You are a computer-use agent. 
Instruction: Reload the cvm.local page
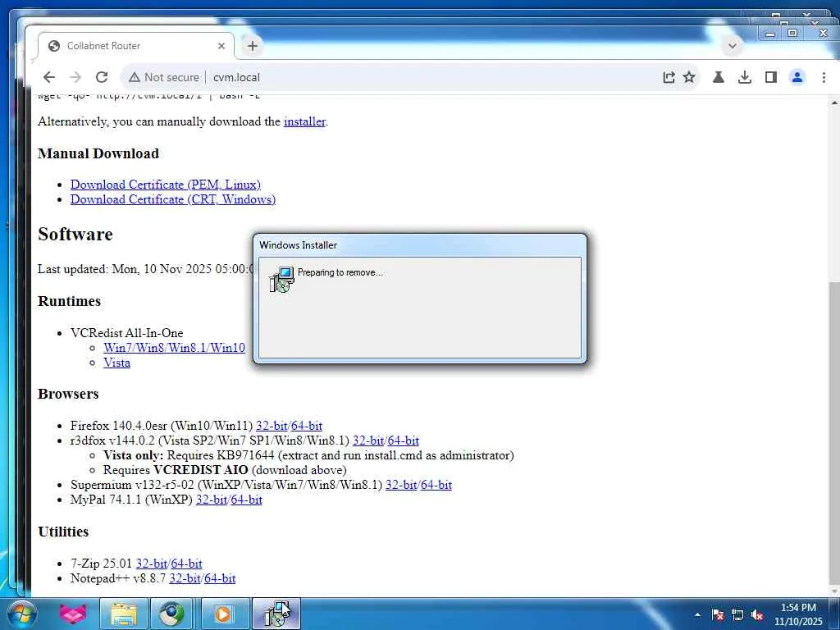pyautogui.click(x=102, y=77)
